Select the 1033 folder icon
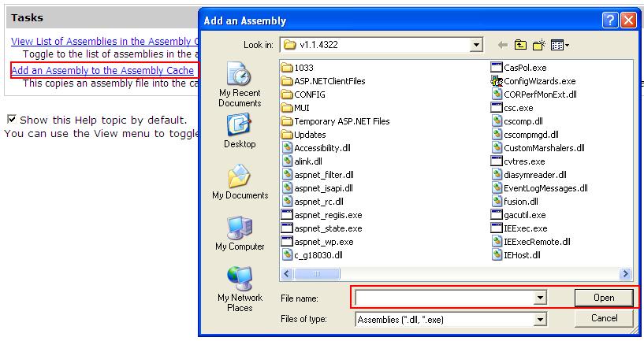Screen dimensions: 644x341 (287, 67)
